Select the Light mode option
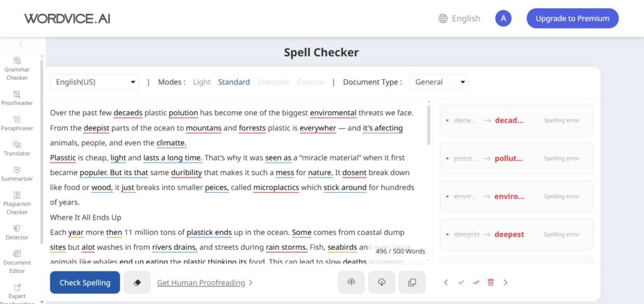Image resolution: width=644 pixels, height=304 pixels. click(202, 82)
